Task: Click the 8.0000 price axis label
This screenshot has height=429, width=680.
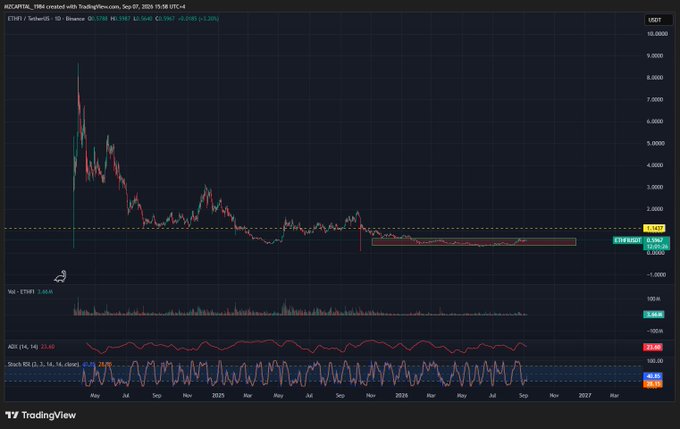Action: (x=655, y=78)
